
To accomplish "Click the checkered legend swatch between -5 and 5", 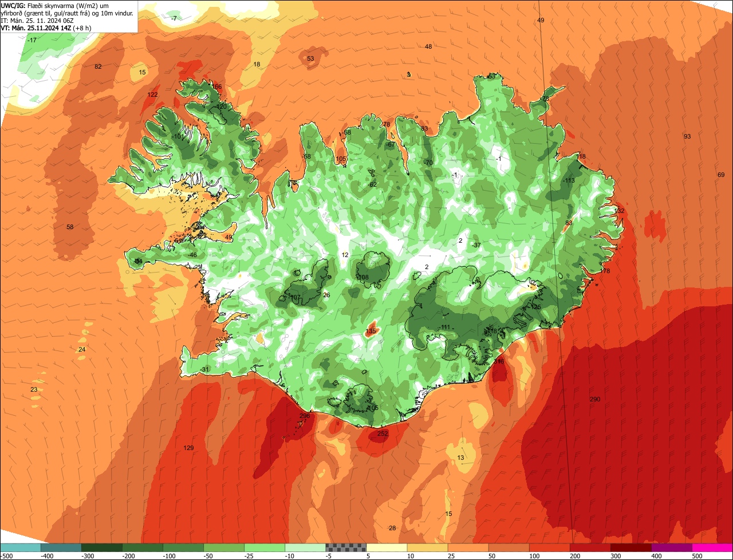I will pos(346,547).
